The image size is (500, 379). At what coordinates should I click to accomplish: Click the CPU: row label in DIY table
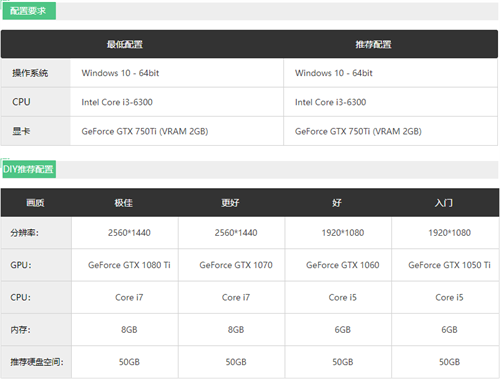[20, 297]
